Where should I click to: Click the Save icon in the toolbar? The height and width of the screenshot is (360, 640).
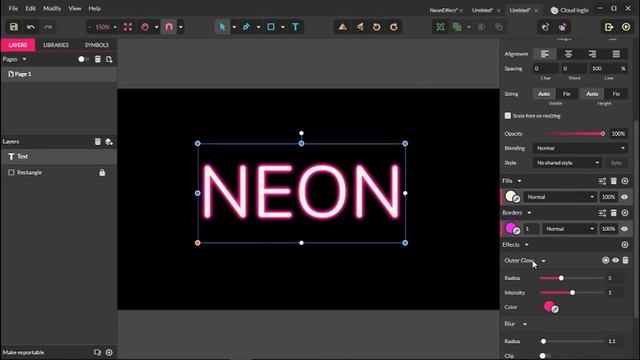pyautogui.click(x=13, y=27)
